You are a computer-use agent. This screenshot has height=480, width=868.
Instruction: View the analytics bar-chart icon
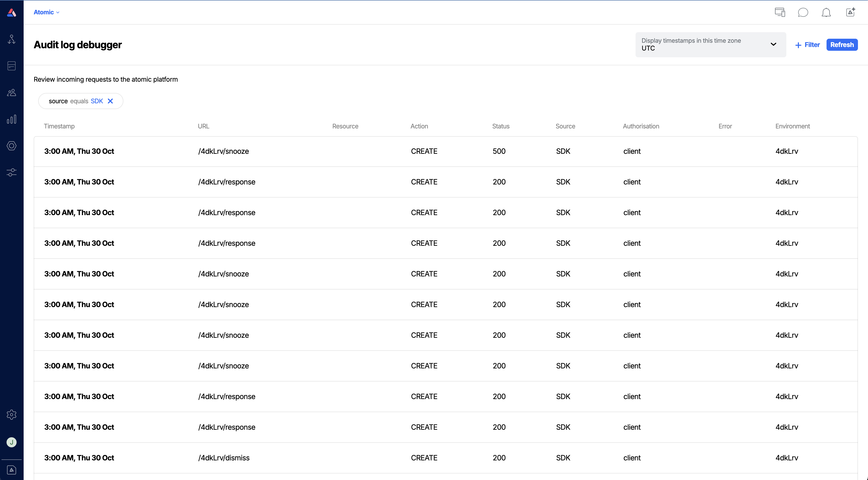click(12, 119)
